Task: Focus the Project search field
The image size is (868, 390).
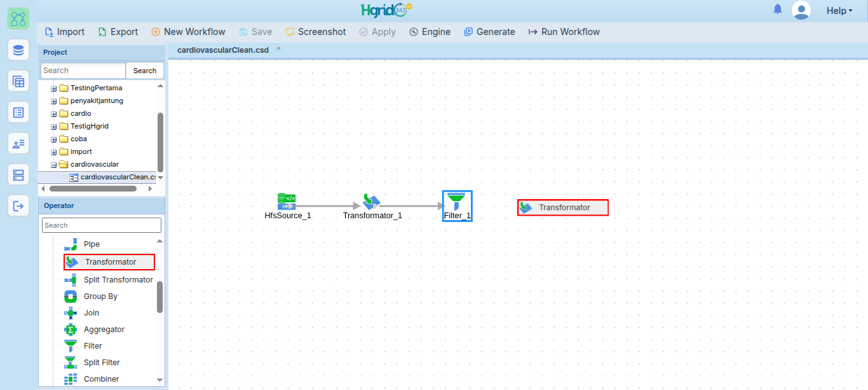Action: (83, 71)
